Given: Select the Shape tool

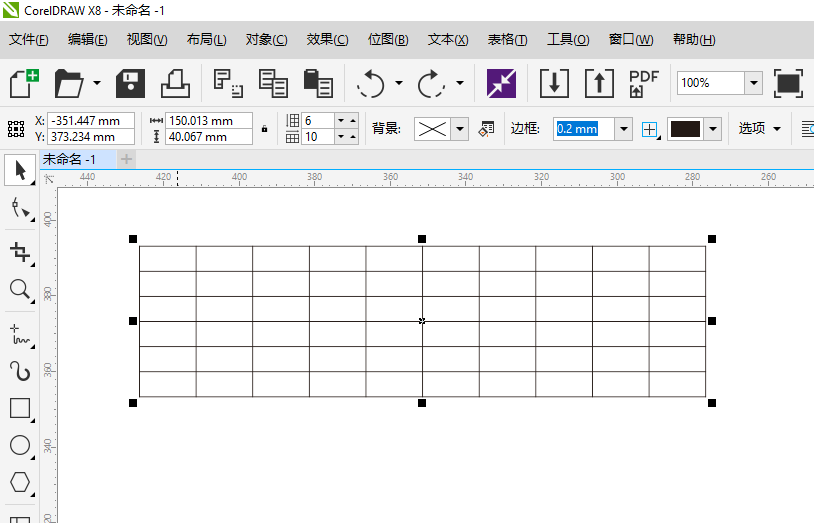Looking at the screenshot, I should coord(20,209).
